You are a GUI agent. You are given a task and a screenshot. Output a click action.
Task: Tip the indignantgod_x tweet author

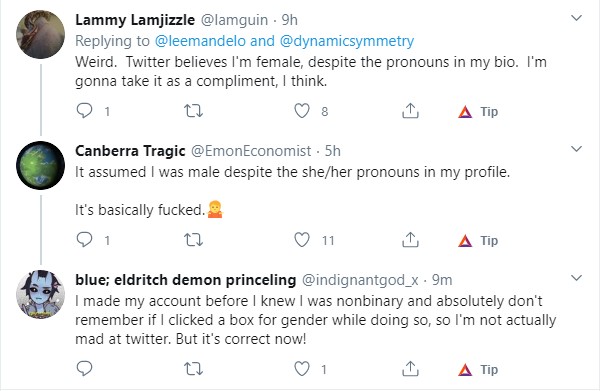pyautogui.click(x=478, y=369)
